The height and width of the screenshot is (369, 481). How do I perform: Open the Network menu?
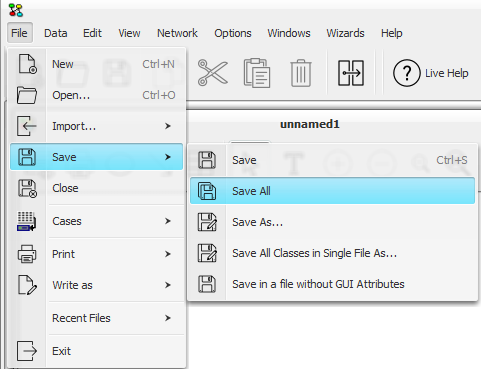(177, 33)
